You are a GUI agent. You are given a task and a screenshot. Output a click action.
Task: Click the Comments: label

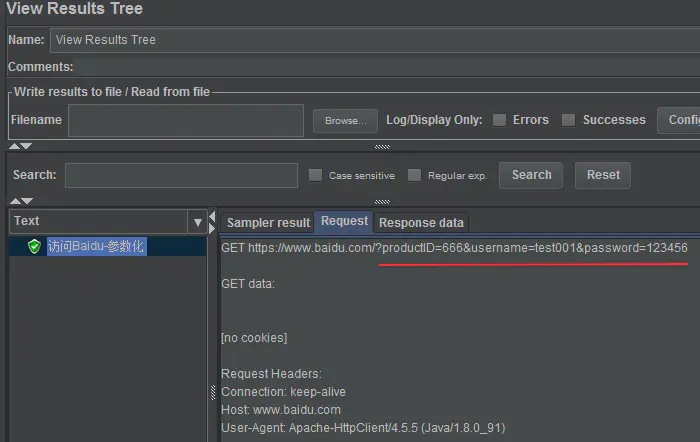pyautogui.click(x=41, y=67)
